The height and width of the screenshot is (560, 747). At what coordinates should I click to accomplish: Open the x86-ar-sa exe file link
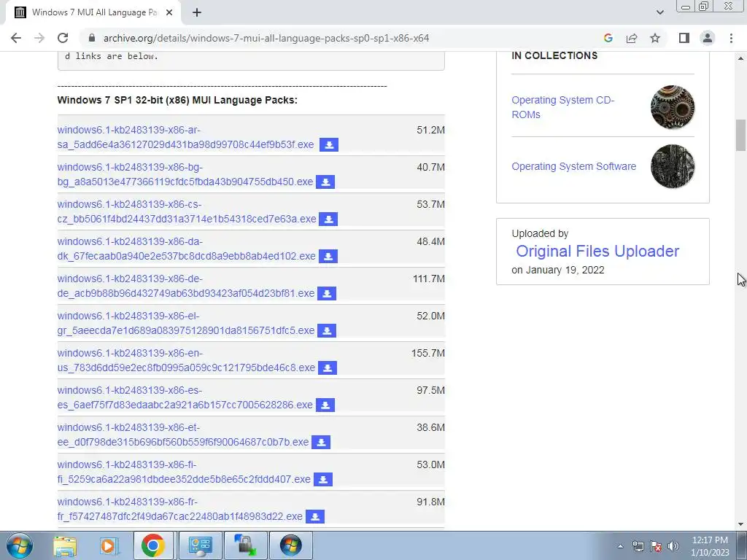tap(185, 137)
